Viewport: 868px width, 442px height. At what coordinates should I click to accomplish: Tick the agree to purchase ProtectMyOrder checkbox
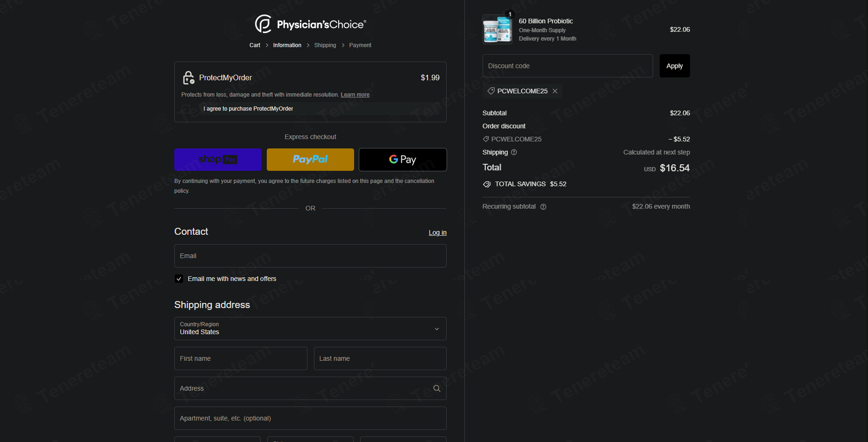186,109
